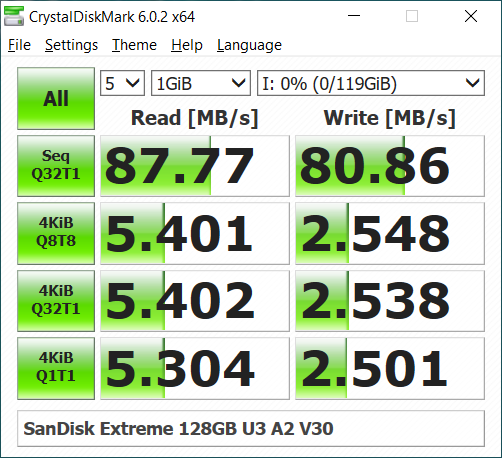Run all benchmarks with the All button
The image size is (502, 458).
coord(56,98)
